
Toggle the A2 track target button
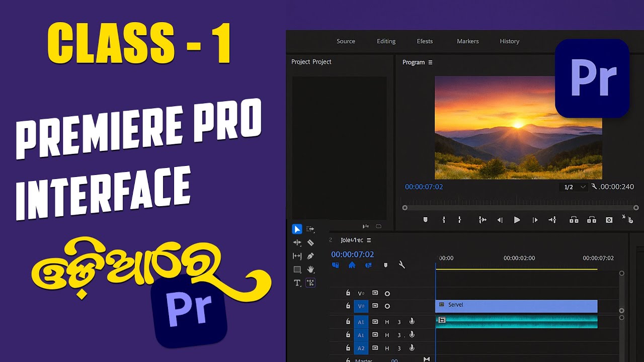click(x=361, y=348)
